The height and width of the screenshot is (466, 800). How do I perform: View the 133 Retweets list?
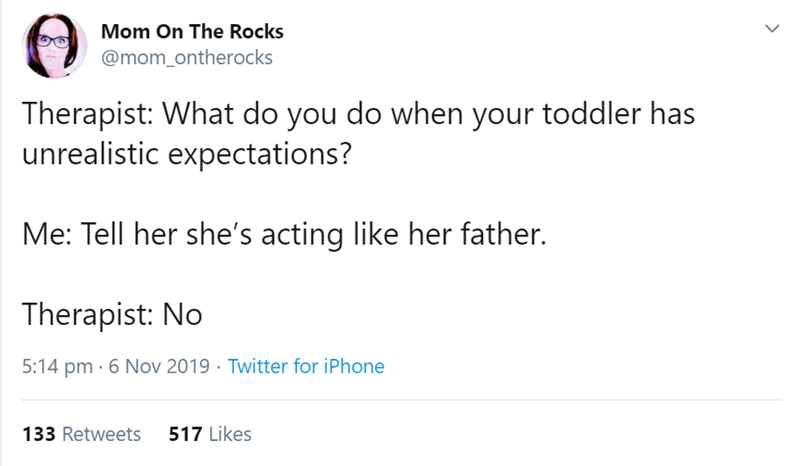point(81,434)
